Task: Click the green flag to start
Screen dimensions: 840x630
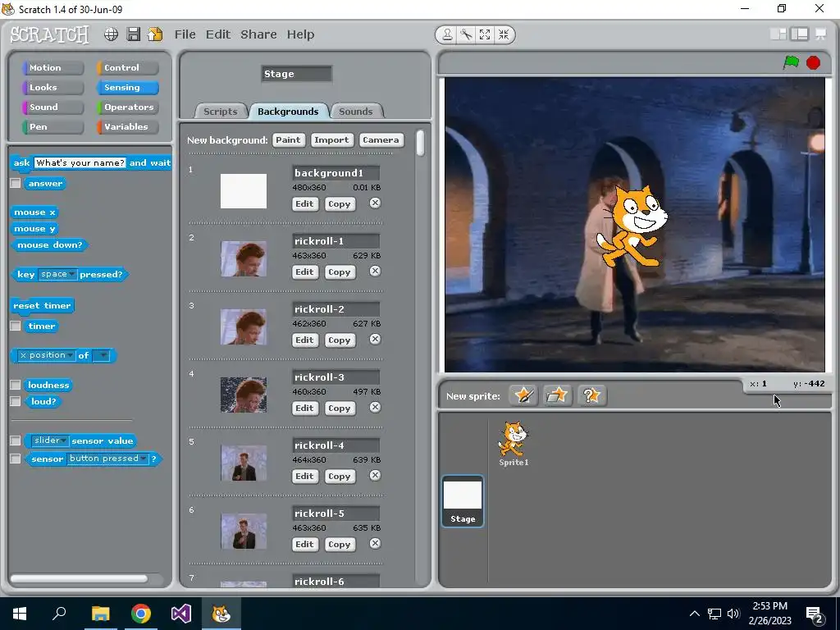Action: point(791,62)
